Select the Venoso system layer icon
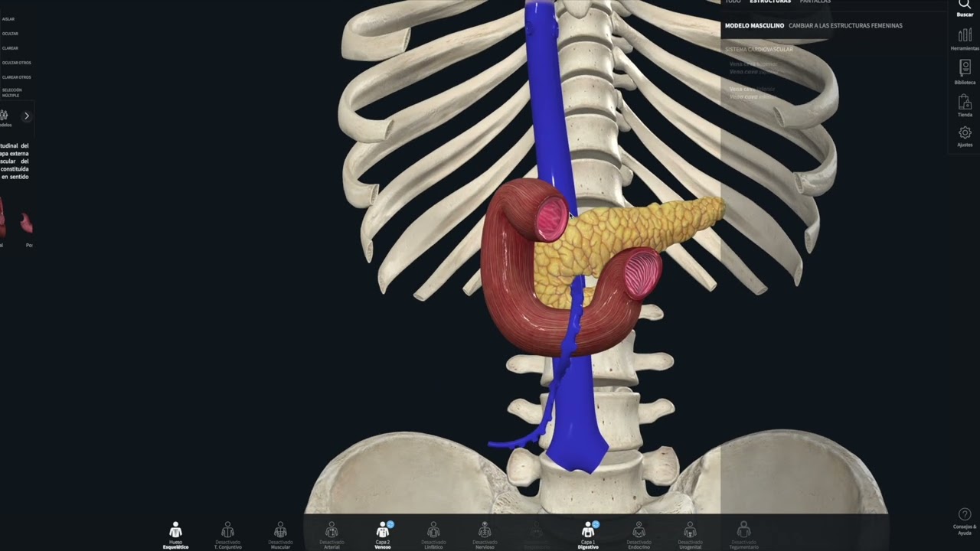The image size is (980, 551). [x=382, y=531]
